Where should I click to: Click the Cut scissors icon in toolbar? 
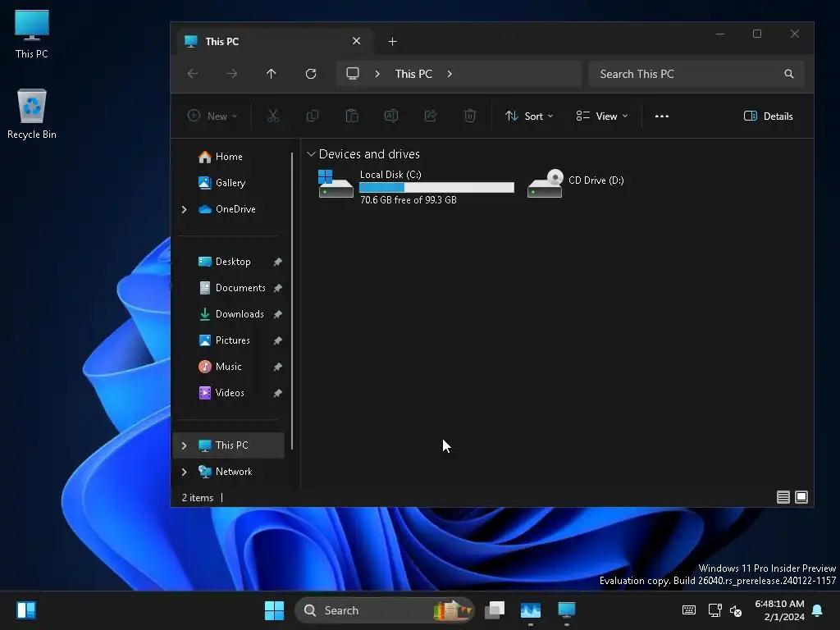[x=273, y=116]
